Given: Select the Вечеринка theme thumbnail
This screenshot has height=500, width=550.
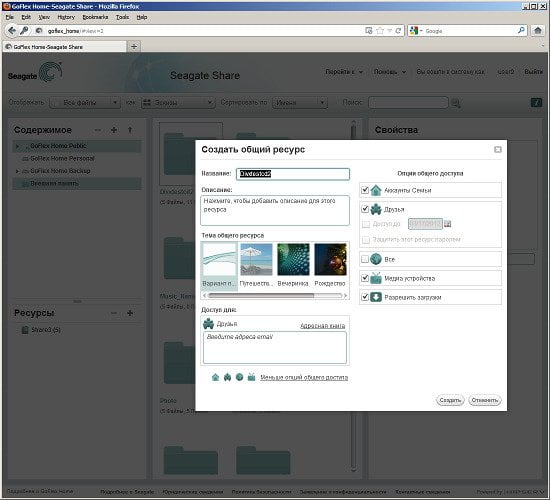Looking at the screenshot, I should click(293, 265).
